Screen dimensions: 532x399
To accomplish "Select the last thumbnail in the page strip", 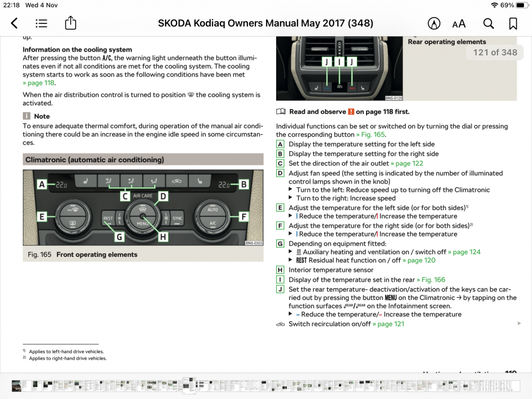I will pos(516,386).
